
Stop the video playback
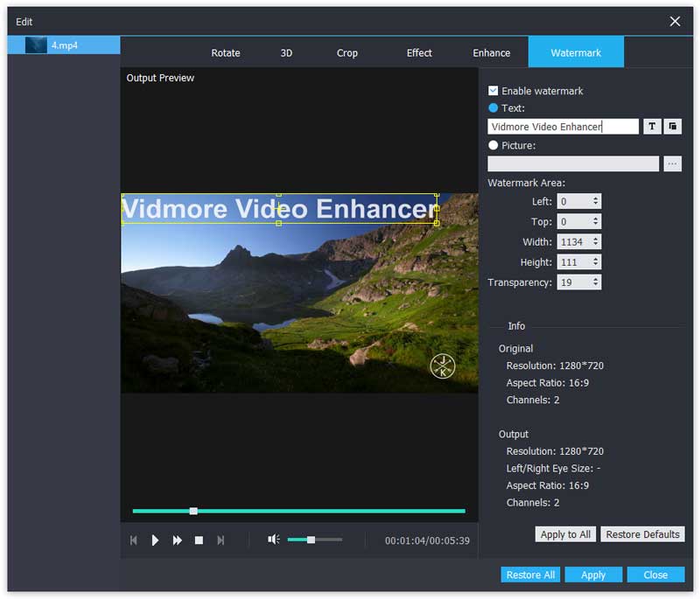tap(199, 540)
